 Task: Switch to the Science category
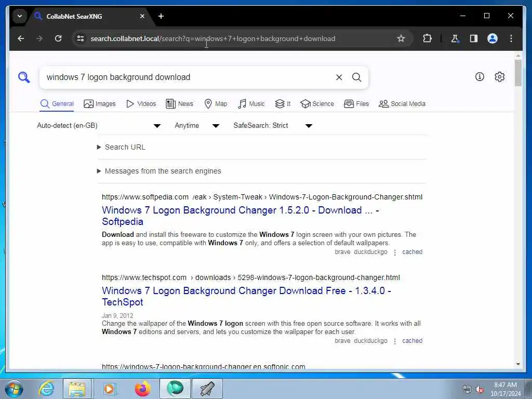[x=317, y=104]
